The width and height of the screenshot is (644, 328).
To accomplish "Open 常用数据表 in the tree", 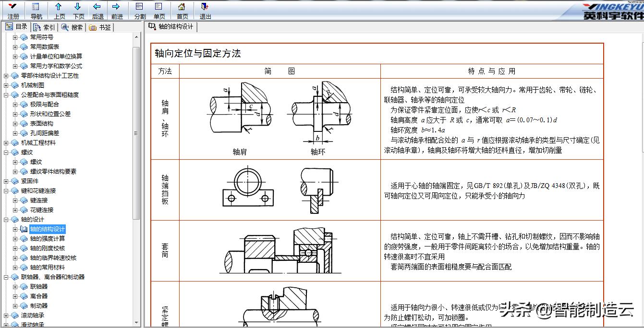I will pyautogui.click(x=45, y=47).
